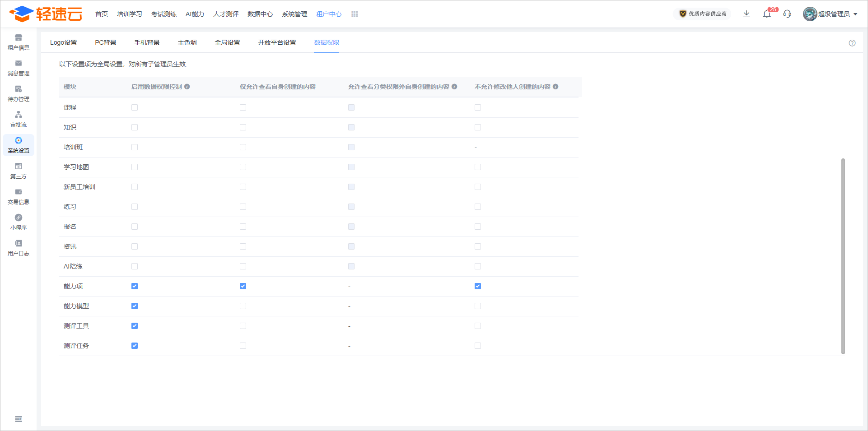Click the 优质内容供应商 badge

701,14
